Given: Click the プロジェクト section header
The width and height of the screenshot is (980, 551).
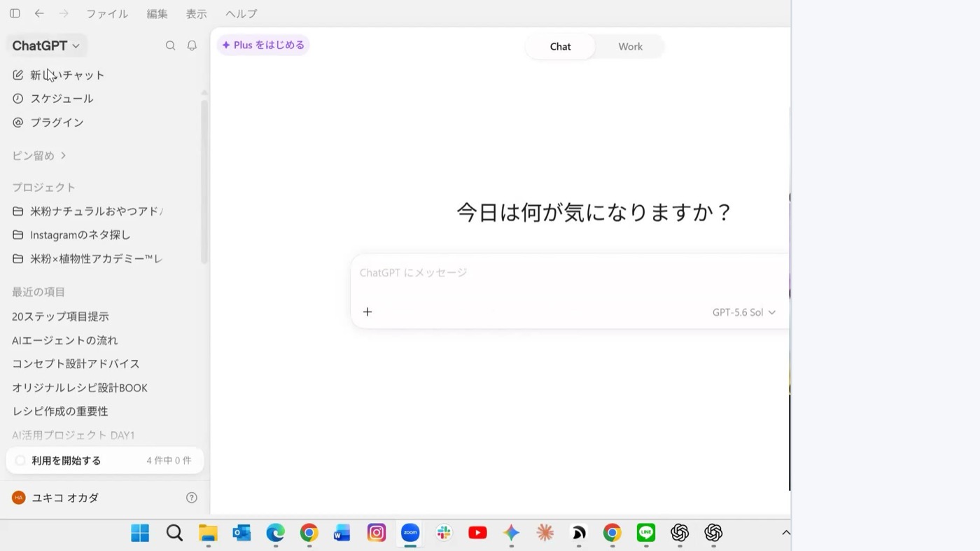Looking at the screenshot, I should 43,187.
